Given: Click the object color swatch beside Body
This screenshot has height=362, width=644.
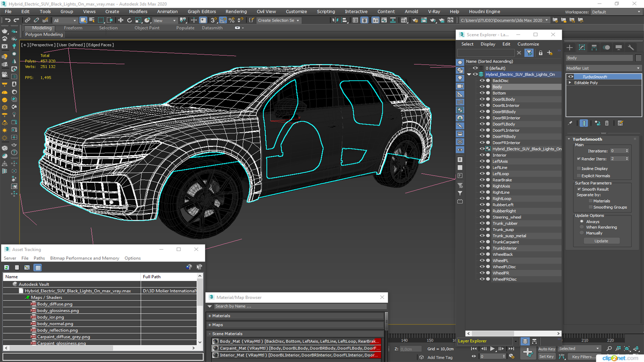Looking at the screenshot, I should tap(638, 58).
